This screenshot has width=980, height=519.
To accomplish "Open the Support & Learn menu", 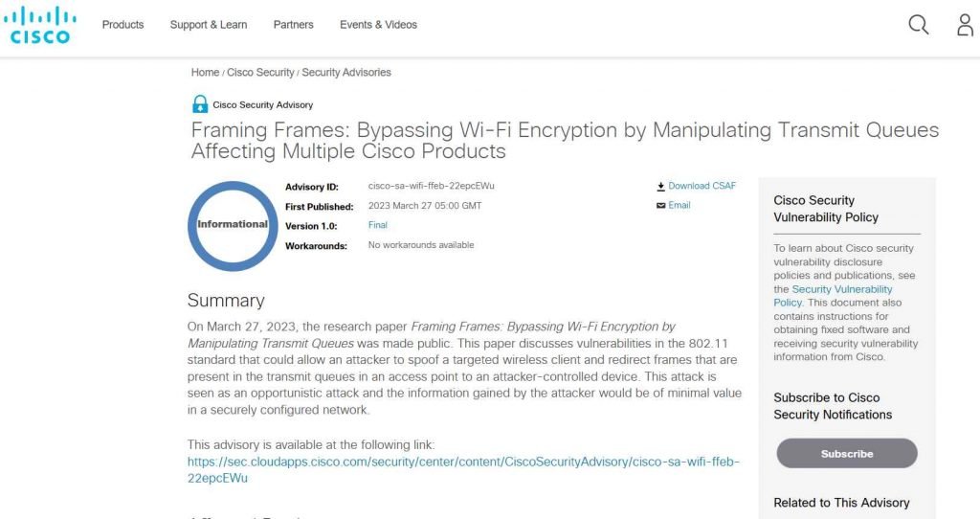I will pyautogui.click(x=209, y=24).
